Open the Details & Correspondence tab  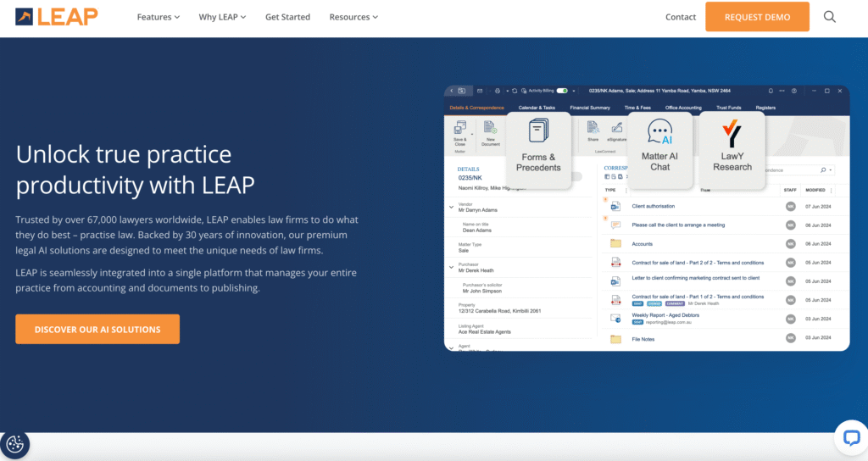point(476,108)
